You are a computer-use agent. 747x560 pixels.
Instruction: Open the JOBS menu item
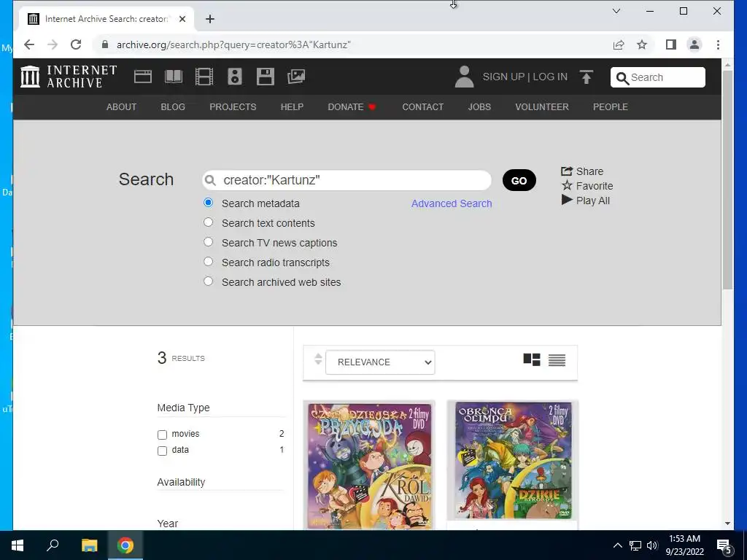(479, 107)
